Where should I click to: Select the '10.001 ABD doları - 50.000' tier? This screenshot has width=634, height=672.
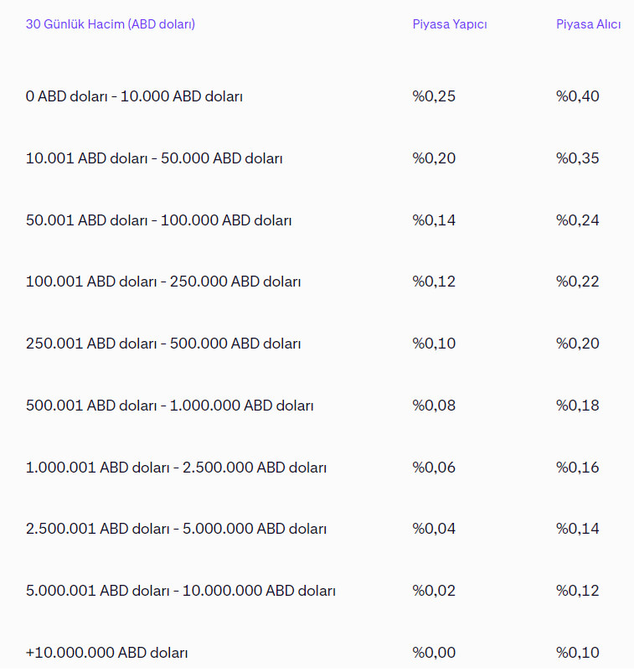click(x=154, y=158)
